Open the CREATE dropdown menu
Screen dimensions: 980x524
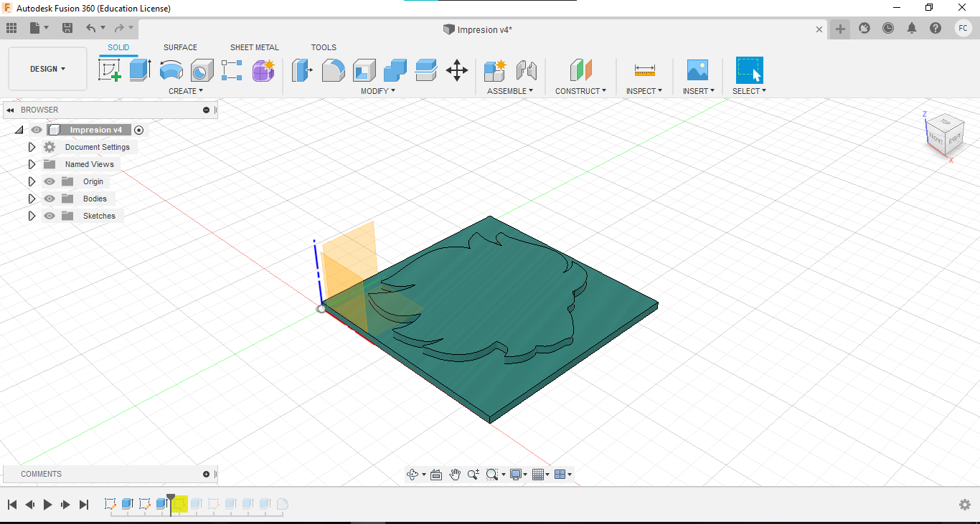point(186,91)
